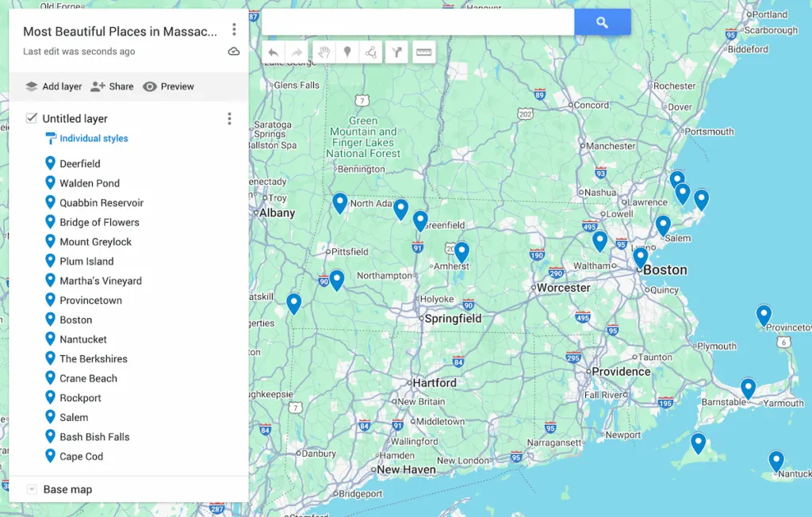Click the undo arrow in toolbar
Image resolution: width=812 pixels, height=517 pixels.
coord(274,52)
